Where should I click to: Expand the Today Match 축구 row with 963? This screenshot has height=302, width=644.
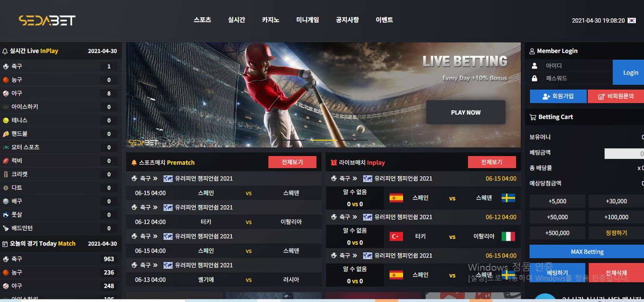point(61,259)
